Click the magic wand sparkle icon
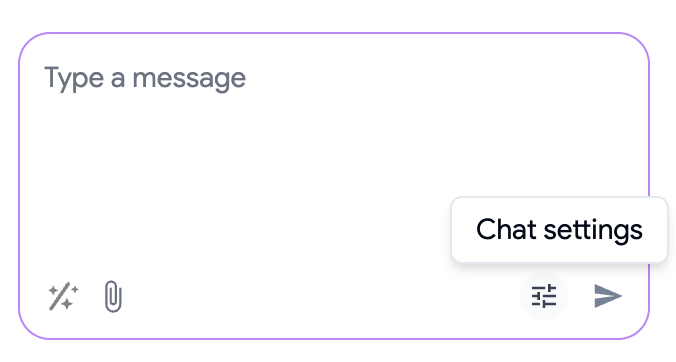 [63, 296]
